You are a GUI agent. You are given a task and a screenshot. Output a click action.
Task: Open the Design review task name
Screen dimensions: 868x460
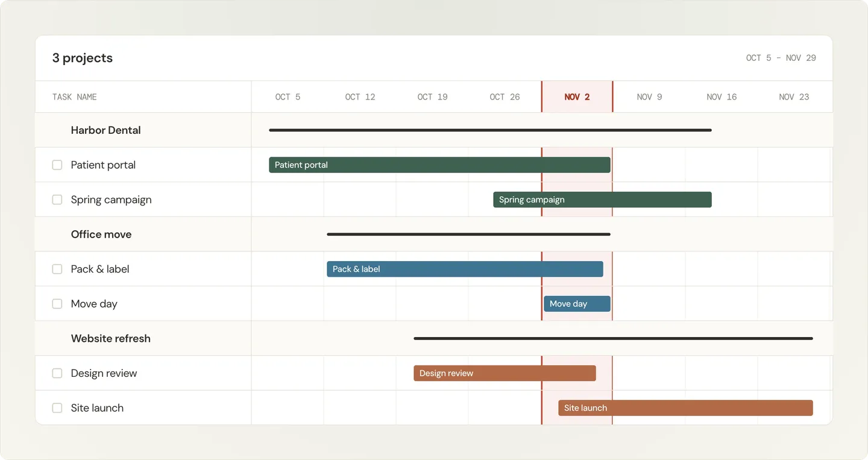point(104,373)
